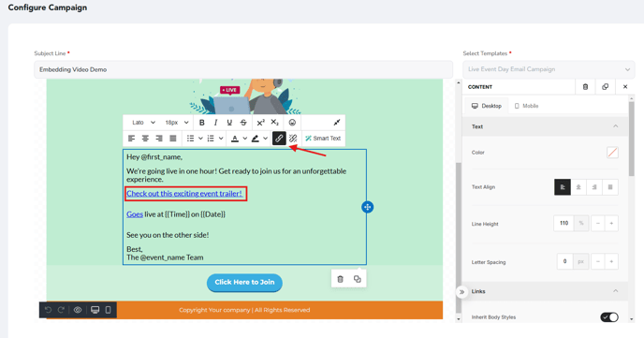Underline the selected text

(229, 123)
